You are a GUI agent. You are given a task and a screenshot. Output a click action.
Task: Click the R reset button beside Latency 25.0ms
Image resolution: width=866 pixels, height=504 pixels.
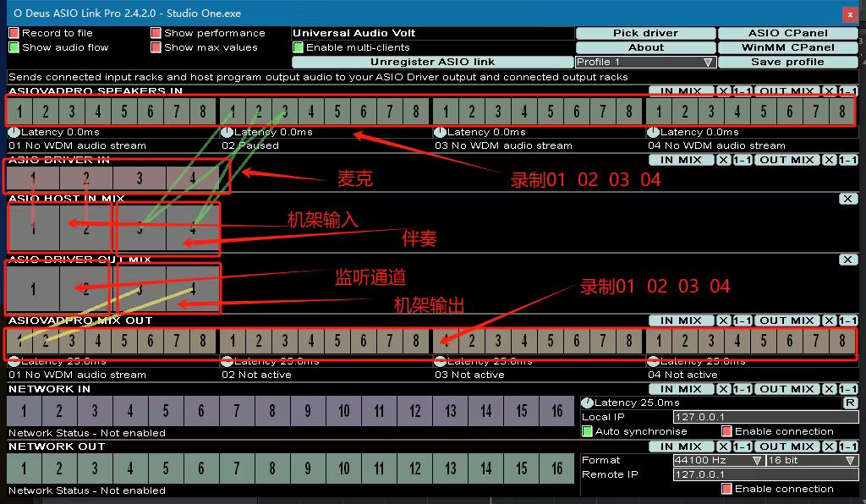click(x=850, y=403)
